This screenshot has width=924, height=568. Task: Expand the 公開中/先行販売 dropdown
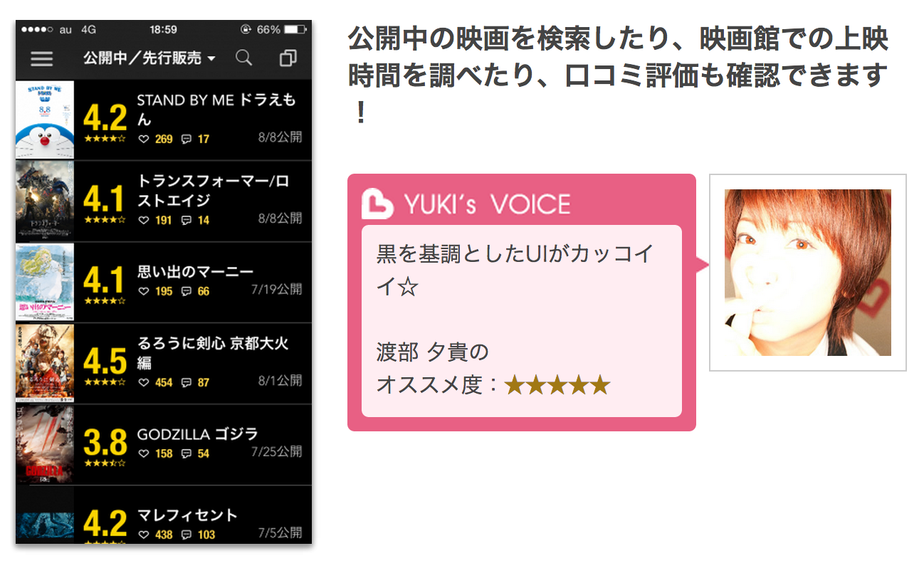click(149, 58)
